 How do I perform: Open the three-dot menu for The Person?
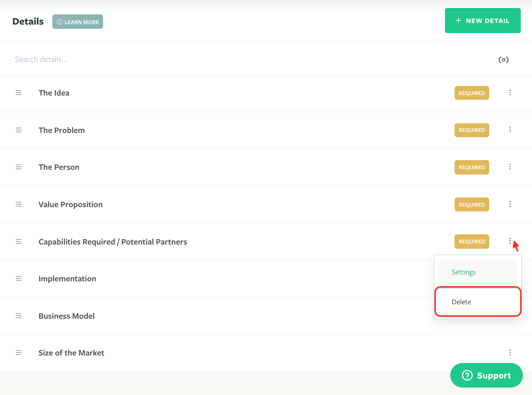(x=510, y=167)
